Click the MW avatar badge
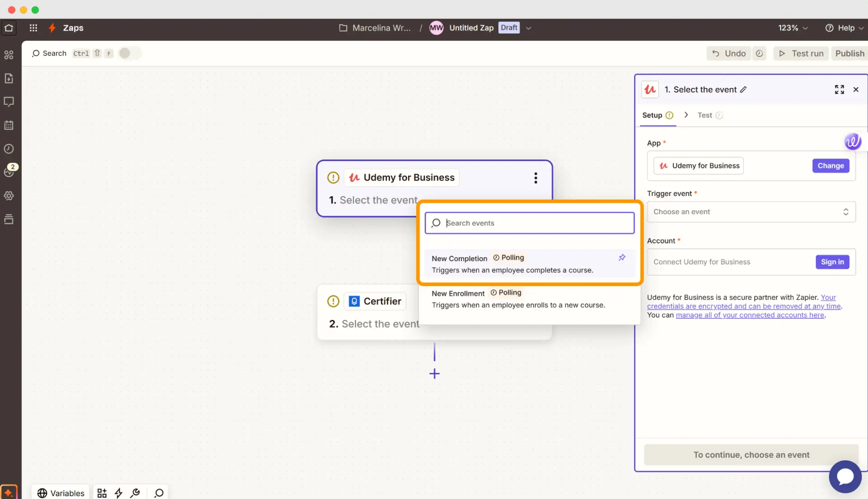 pos(436,28)
